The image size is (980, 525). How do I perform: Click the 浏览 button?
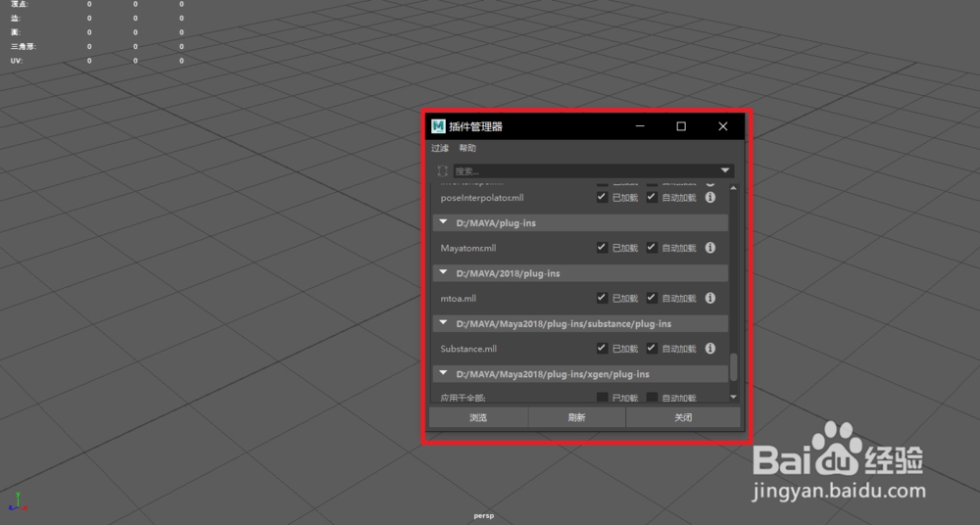(478, 417)
